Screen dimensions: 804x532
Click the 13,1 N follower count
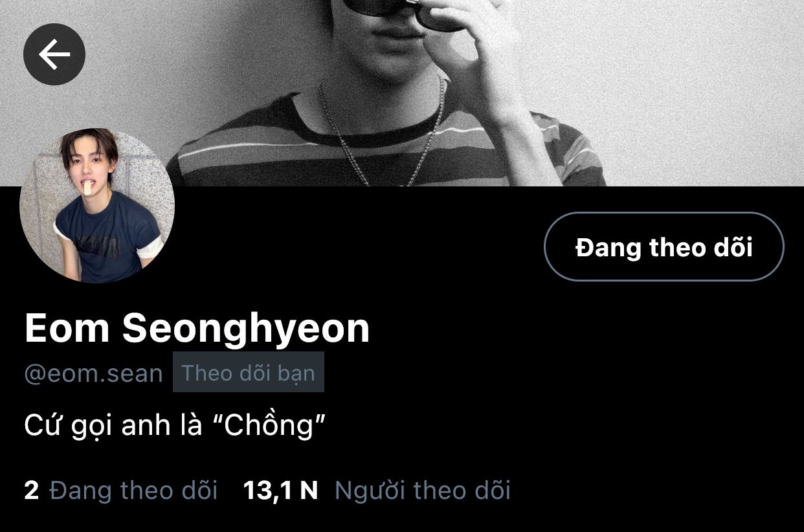pos(280,490)
